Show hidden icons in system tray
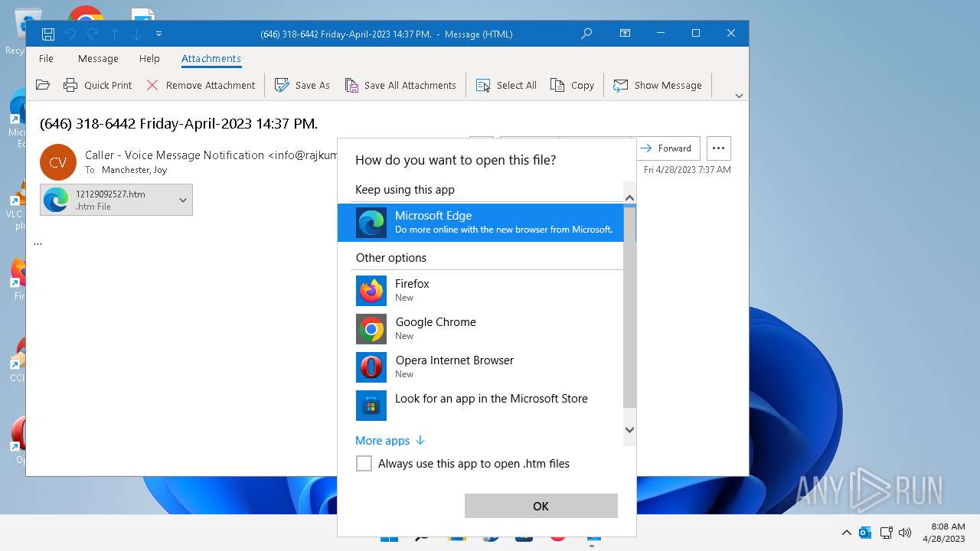980x551 pixels. tap(846, 533)
